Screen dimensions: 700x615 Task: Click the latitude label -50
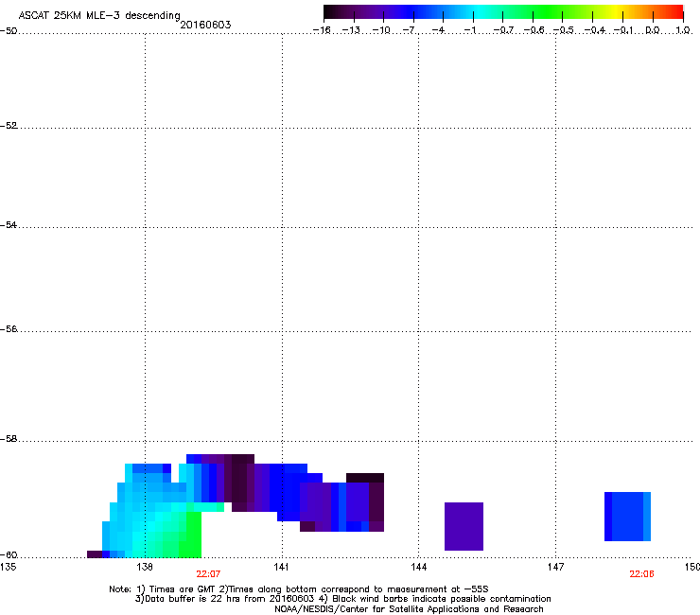click(9, 30)
